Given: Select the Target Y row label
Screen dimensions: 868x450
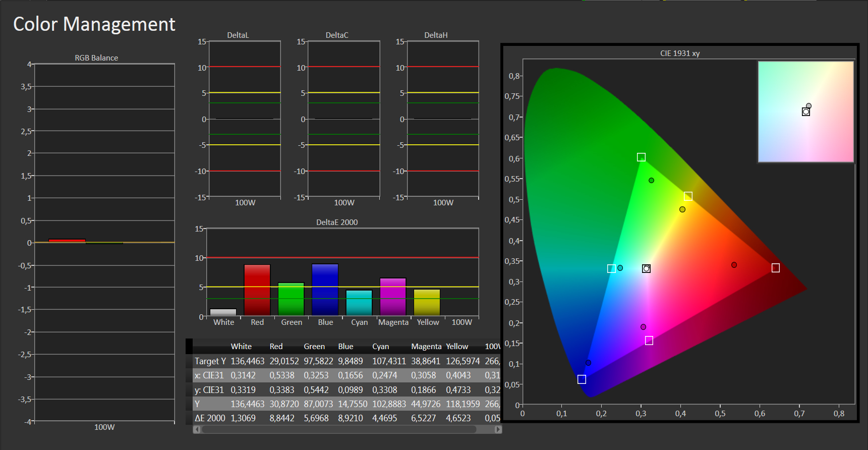Looking at the screenshot, I should click(210, 361).
